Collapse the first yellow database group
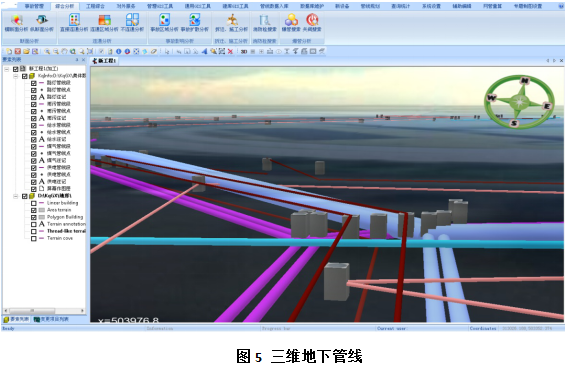Viewport: 568px width, 366px height. pyautogui.click(x=16, y=76)
